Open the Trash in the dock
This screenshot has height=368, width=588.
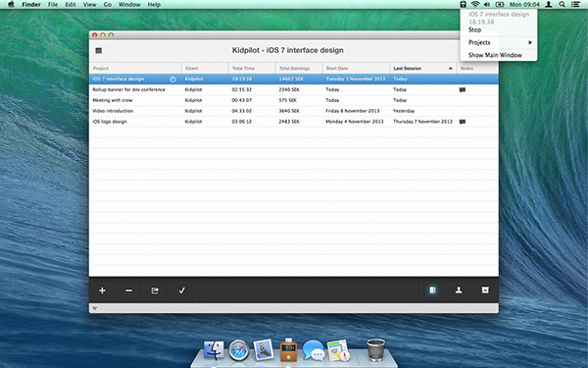[x=375, y=349]
